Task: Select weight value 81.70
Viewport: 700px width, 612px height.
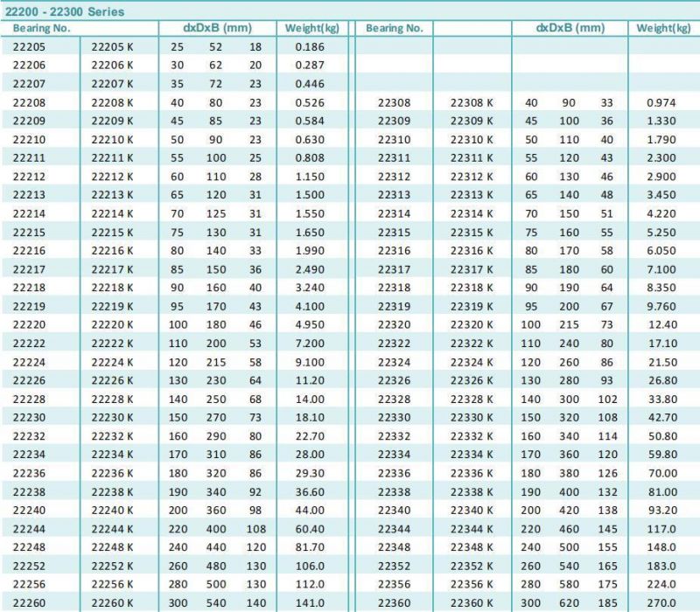Action: pyautogui.click(x=310, y=547)
